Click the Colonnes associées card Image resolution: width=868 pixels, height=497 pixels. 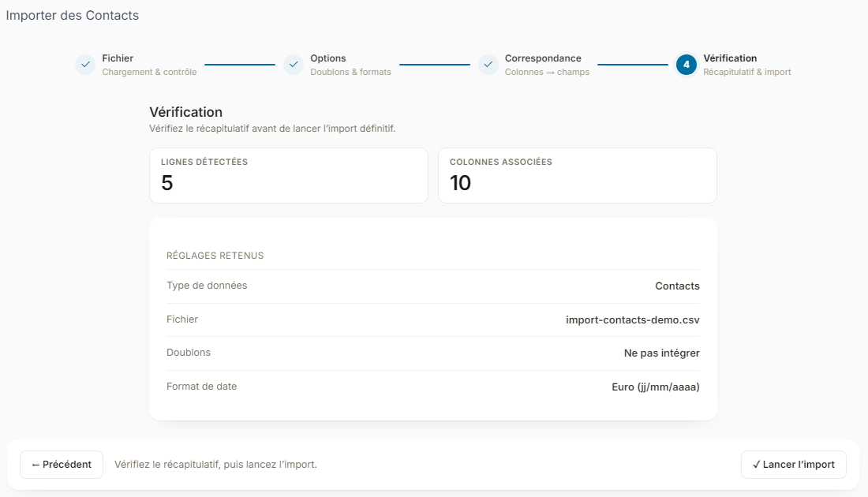pos(578,175)
